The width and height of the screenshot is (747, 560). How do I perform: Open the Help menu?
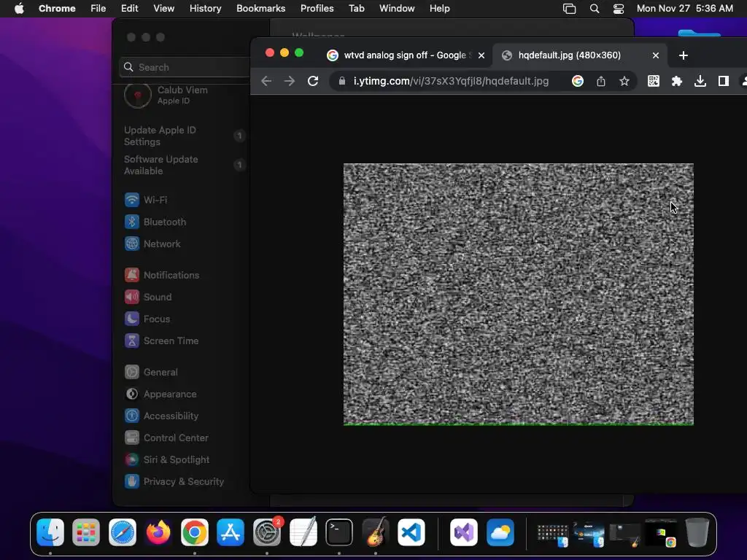point(439,9)
